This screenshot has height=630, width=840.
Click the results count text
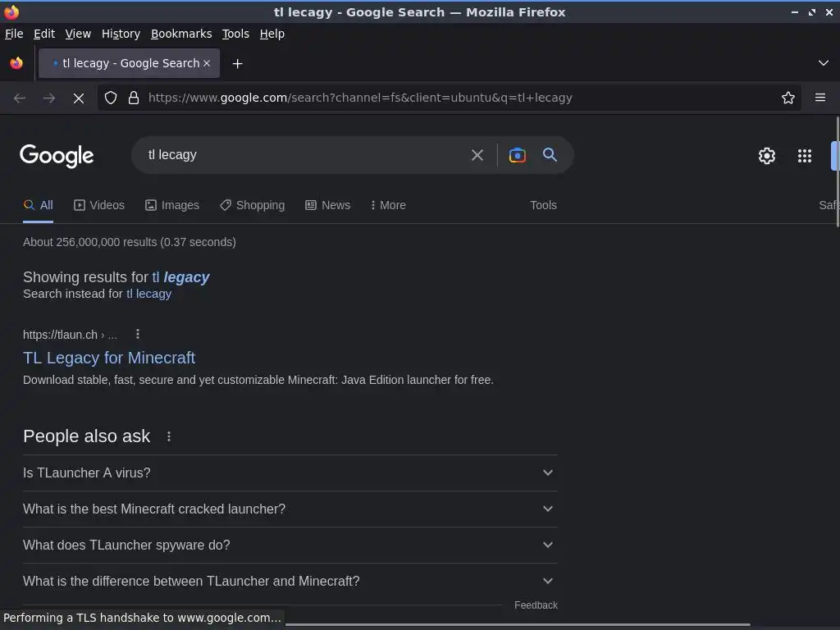point(129,242)
